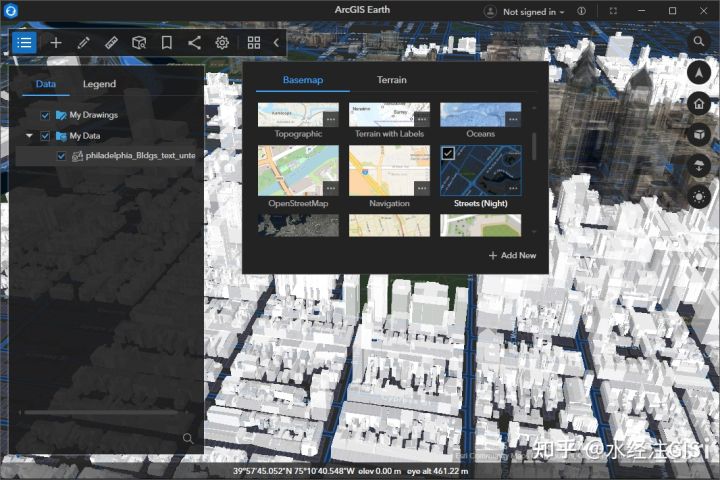The width and height of the screenshot is (720, 480).
Task: Select the Draw pencil tool
Action: (x=84, y=43)
